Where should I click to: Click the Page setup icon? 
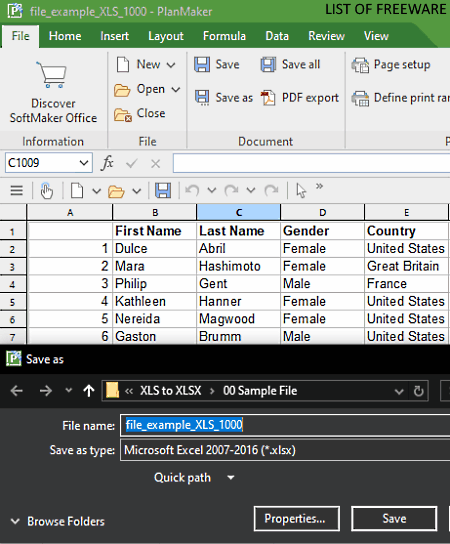[360, 65]
